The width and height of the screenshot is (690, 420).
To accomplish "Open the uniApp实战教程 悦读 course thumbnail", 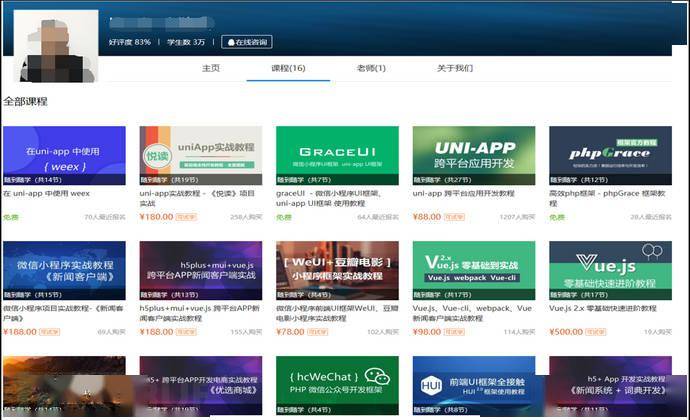I will (201, 155).
